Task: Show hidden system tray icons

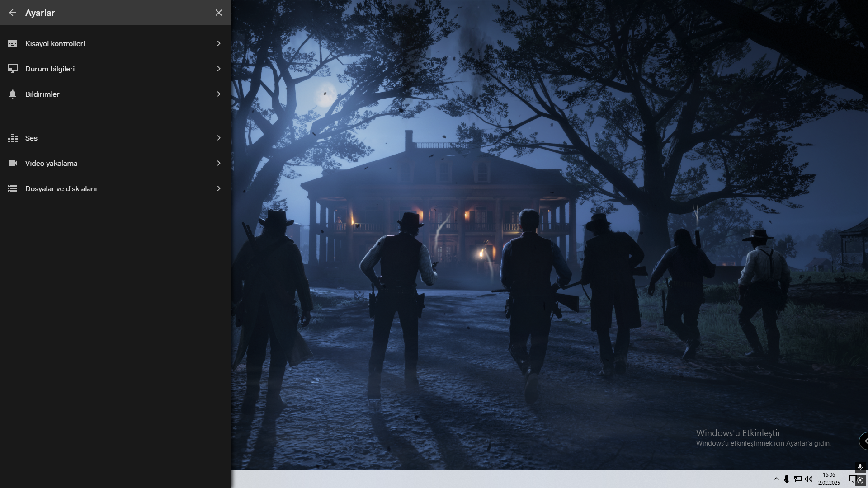Action: 776,479
